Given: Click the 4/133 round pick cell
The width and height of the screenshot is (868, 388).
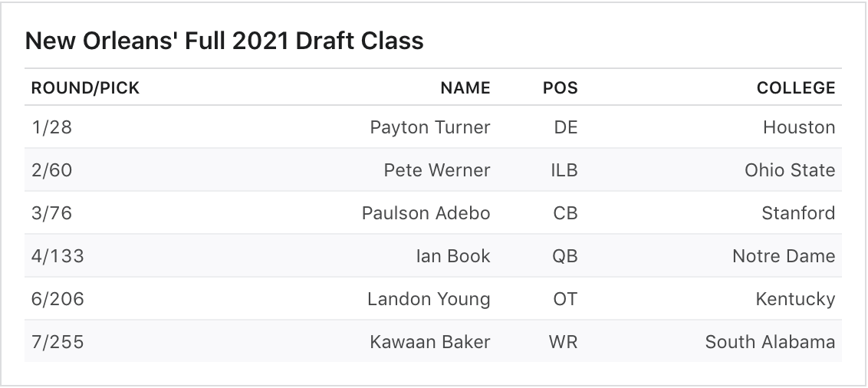Looking at the screenshot, I should tap(57, 256).
